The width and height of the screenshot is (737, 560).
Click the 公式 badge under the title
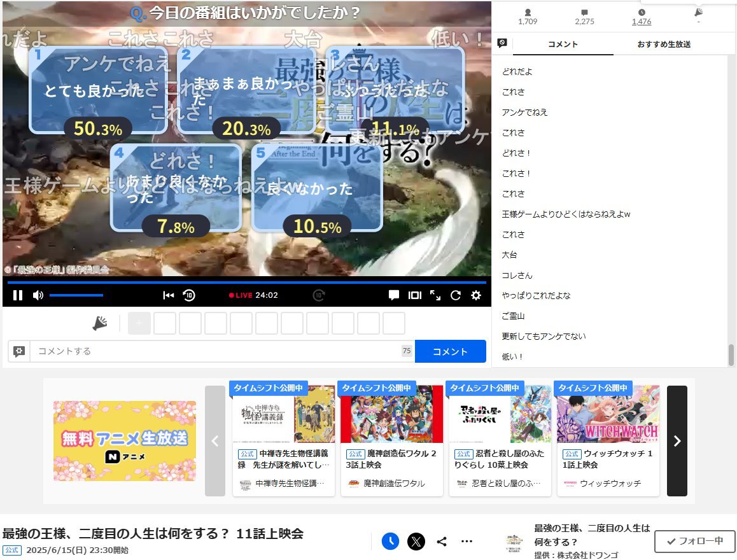[x=11, y=550]
